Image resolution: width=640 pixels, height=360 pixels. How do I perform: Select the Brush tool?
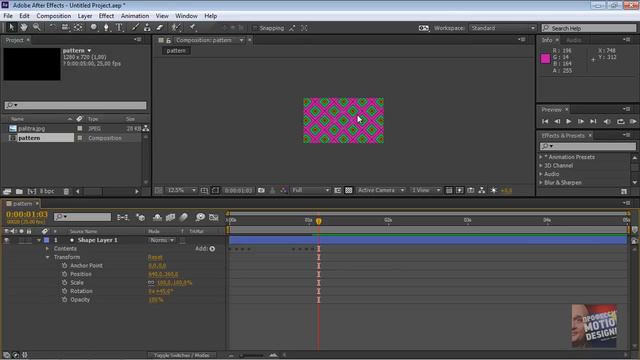(135, 27)
